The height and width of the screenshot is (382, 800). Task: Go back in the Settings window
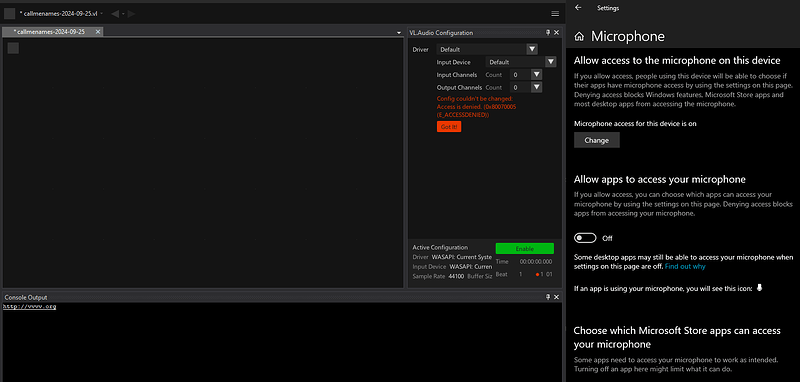(578, 8)
